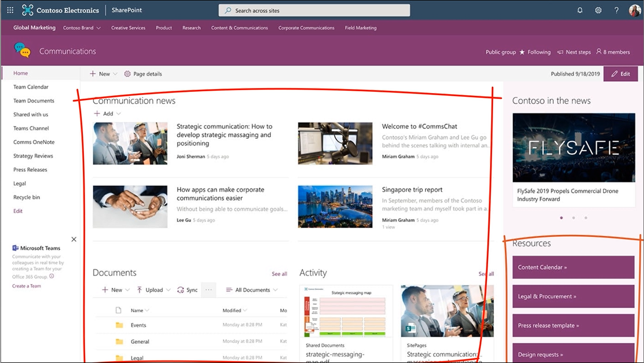Open Corporate Communications navigation item
644x363 pixels.
point(307,28)
